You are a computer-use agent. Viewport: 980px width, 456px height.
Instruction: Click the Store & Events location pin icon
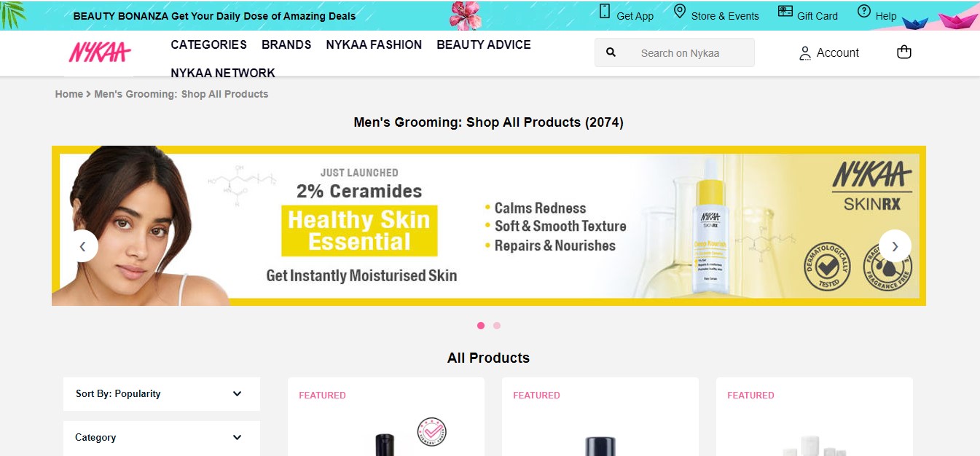(x=679, y=12)
